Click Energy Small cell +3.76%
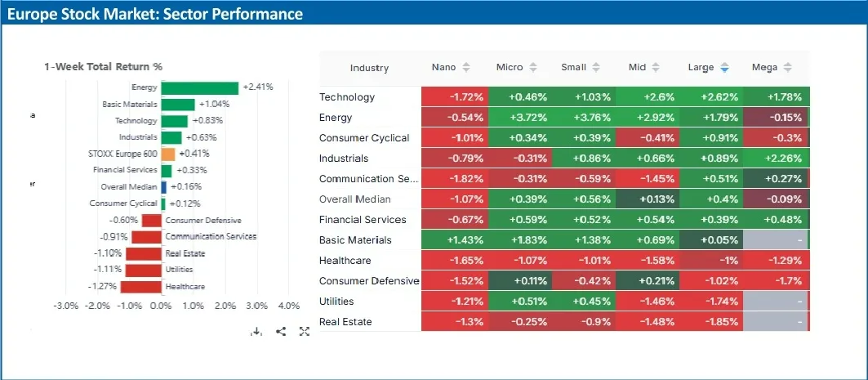Viewport: 868px width, 380px height. click(585, 118)
